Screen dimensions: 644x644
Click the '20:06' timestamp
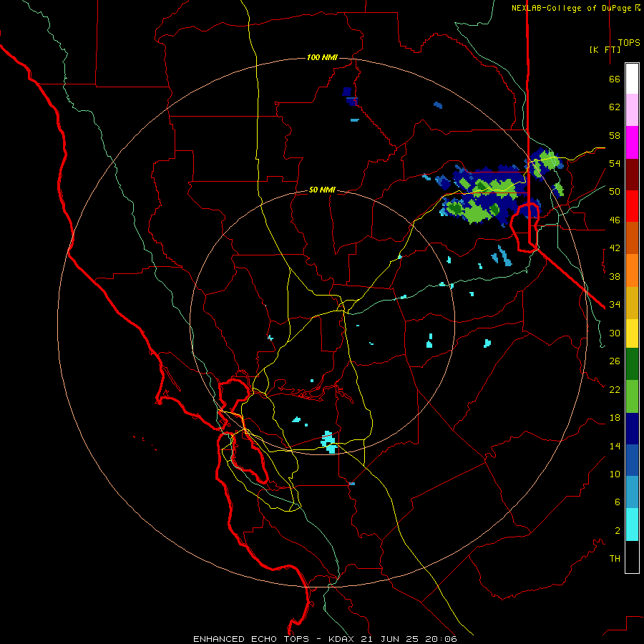(x=441, y=639)
